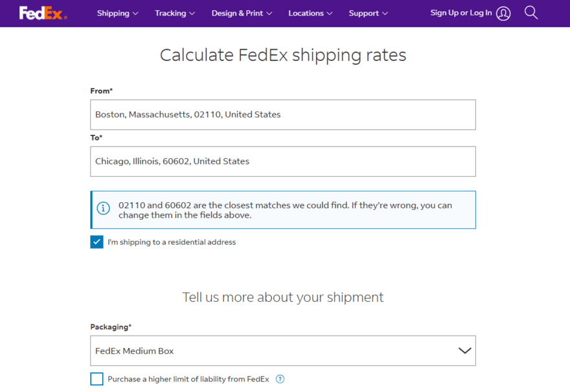570x392 pixels.
Task: Click the FedEx logo
Action: tap(39, 13)
